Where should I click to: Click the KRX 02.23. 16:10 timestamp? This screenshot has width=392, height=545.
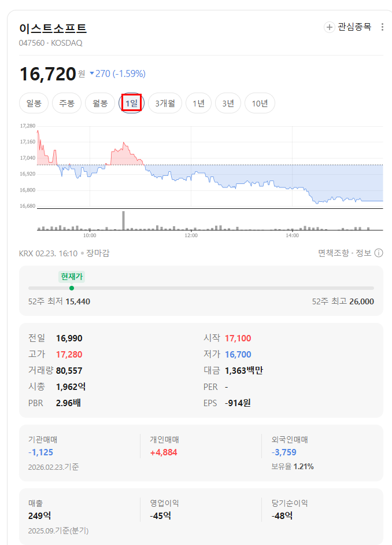pyautogui.click(x=48, y=253)
